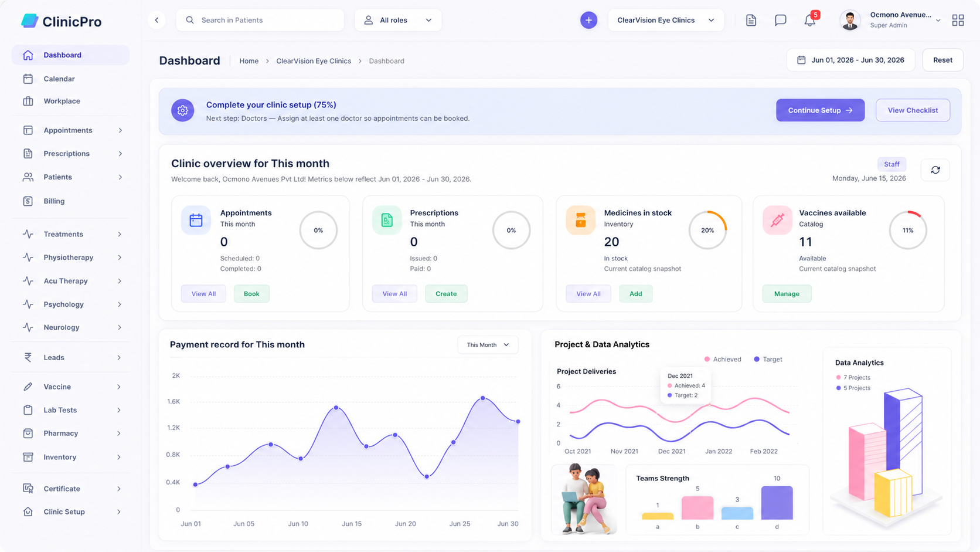The height and width of the screenshot is (552, 980).
Task: Expand Appointments submenu chevron
Action: point(120,130)
